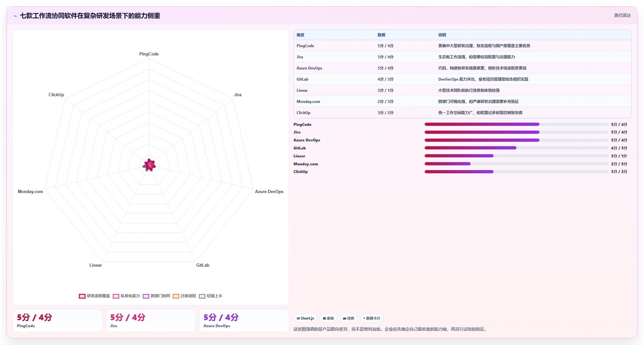Click the 3分 / 1分 score in the Linear table row

point(385,90)
